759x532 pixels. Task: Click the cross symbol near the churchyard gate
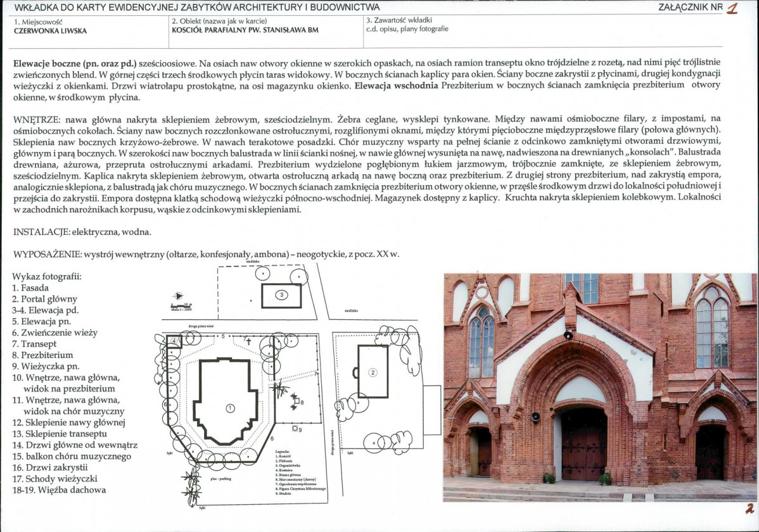tap(248, 341)
